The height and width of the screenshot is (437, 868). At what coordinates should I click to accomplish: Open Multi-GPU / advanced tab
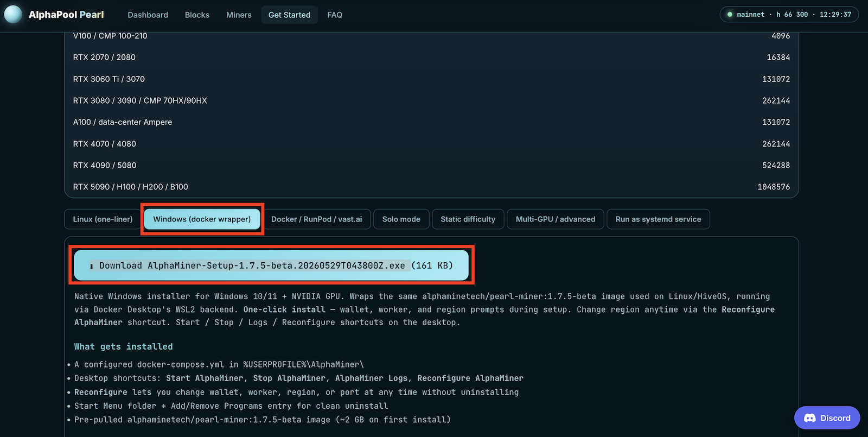pyautogui.click(x=556, y=219)
